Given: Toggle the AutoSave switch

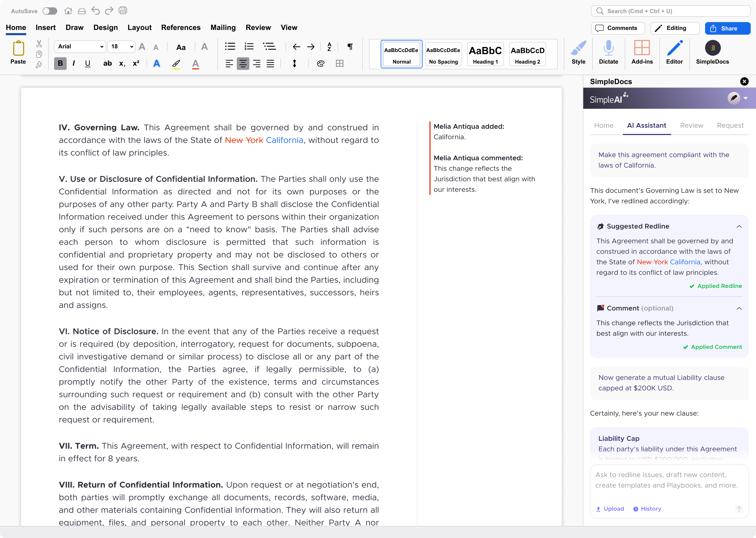Looking at the screenshot, I should coord(50,11).
